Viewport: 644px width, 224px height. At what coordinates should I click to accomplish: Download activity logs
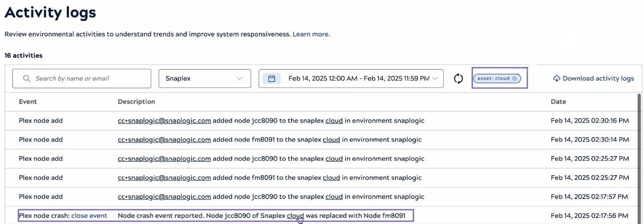(x=598, y=79)
